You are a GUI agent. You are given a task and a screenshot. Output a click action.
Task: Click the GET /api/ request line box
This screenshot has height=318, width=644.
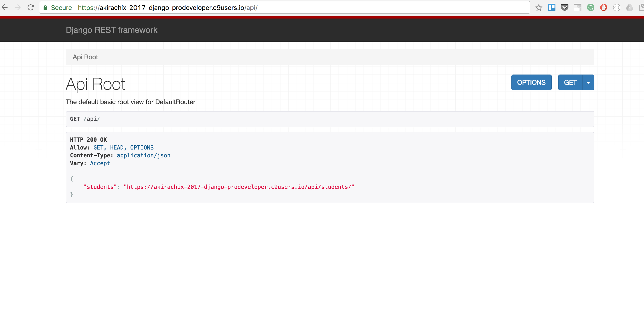330,119
